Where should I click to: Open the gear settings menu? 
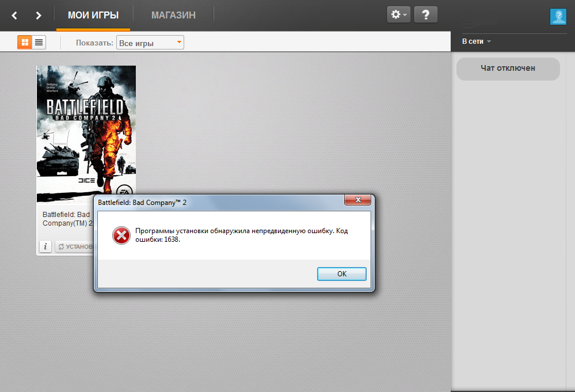[x=399, y=14]
